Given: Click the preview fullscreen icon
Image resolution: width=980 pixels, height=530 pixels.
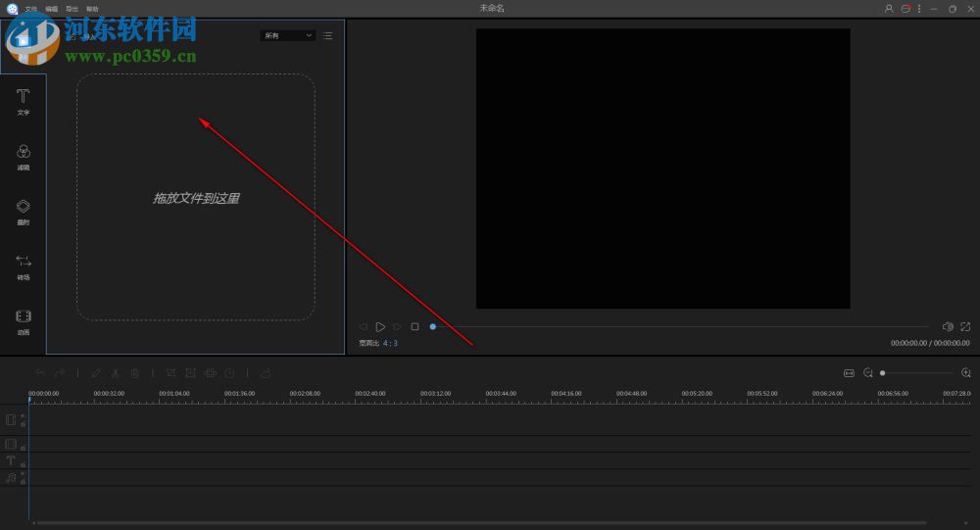Looking at the screenshot, I should click(965, 327).
